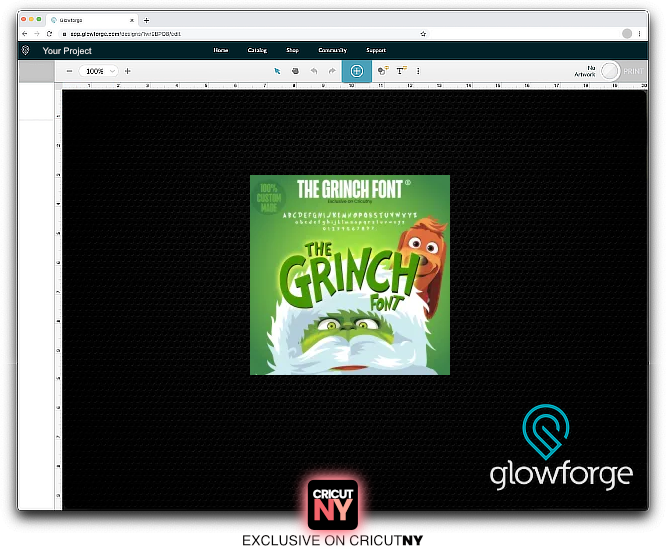
Task: Go back in browser history
Action: 25,34
